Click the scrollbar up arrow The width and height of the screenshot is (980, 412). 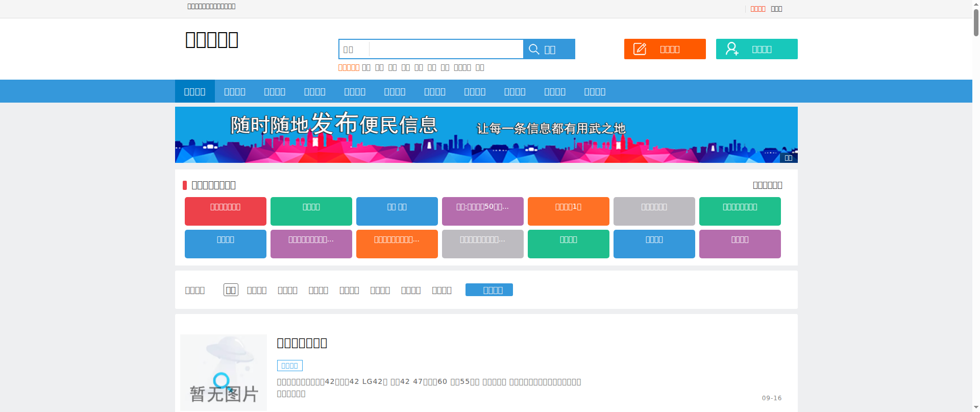click(x=976, y=4)
